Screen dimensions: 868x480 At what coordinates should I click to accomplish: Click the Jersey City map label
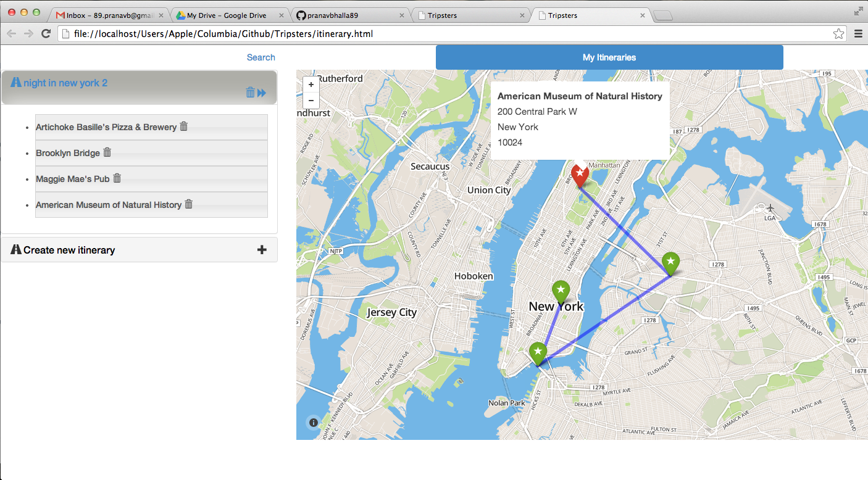tap(392, 312)
